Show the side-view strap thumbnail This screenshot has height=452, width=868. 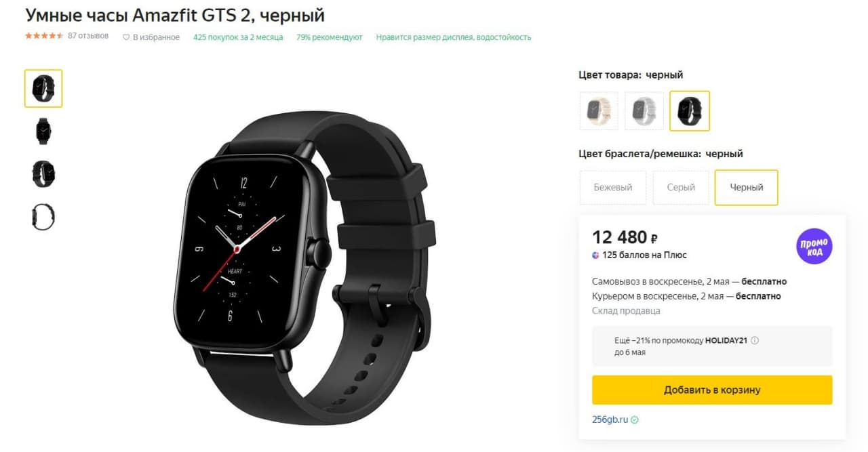(x=43, y=217)
